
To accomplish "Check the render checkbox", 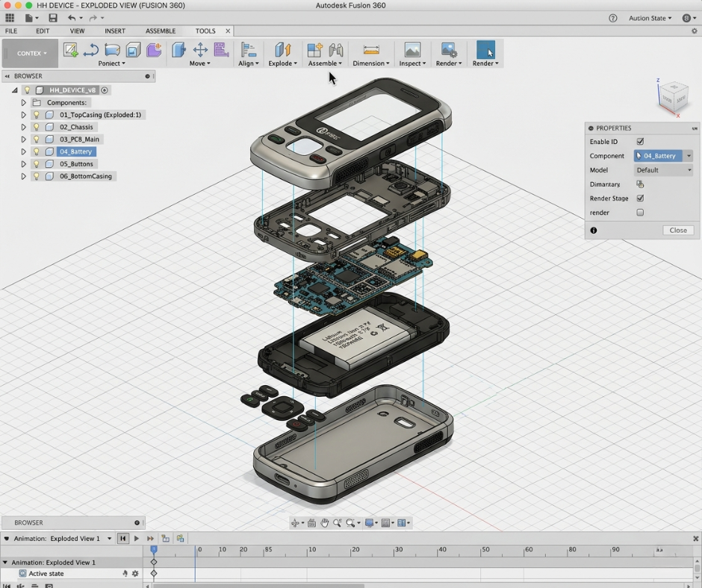I will (640, 212).
